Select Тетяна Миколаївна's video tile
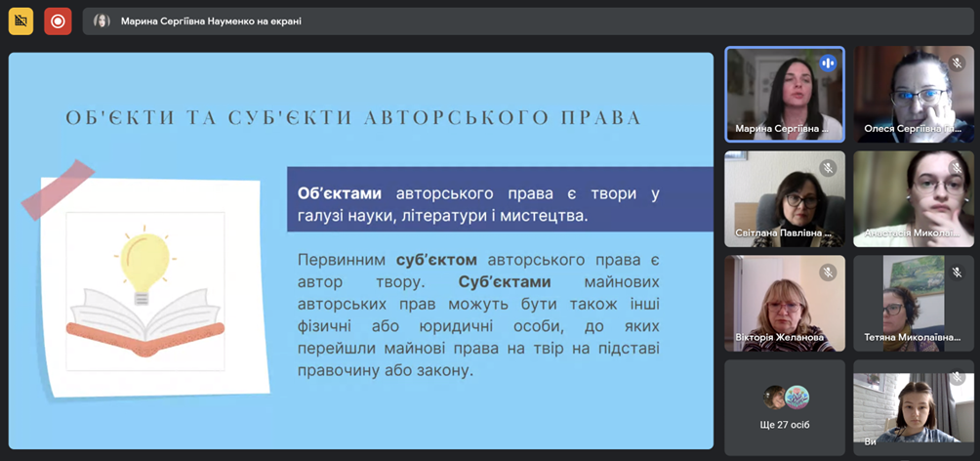This screenshot has width=980, height=461. pos(914,304)
